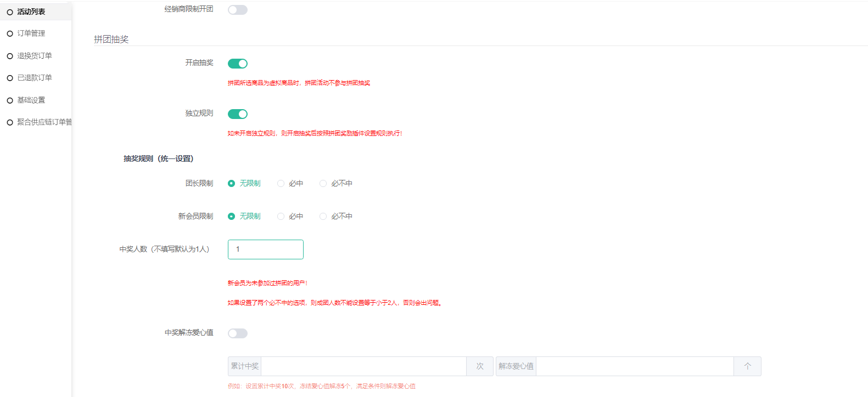
Task: Open 聚合供应链订单管理 sidebar entry
Action: pos(44,122)
